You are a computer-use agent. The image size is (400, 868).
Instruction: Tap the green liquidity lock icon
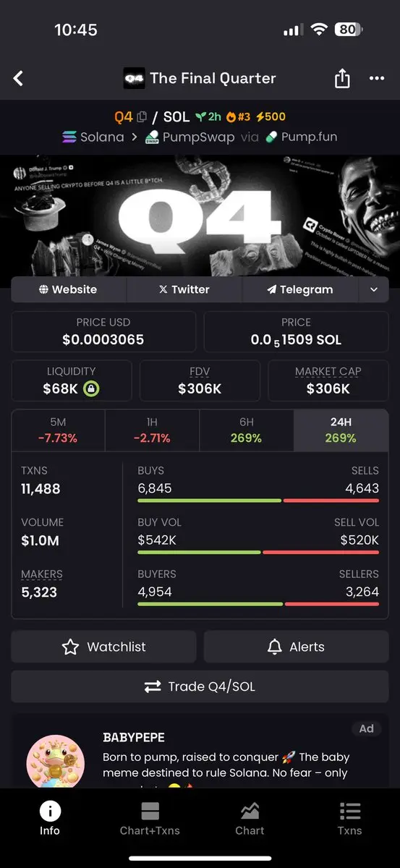point(91,389)
